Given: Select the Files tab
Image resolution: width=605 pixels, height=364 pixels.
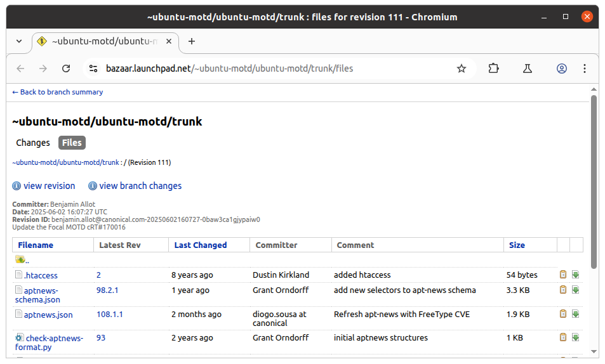Looking at the screenshot, I should [x=72, y=143].
